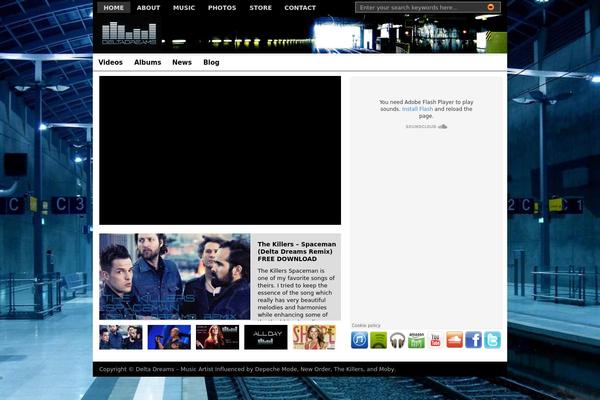Open the PHOTOS menu item
This screenshot has width=600, height=400.
click(222, 8)
